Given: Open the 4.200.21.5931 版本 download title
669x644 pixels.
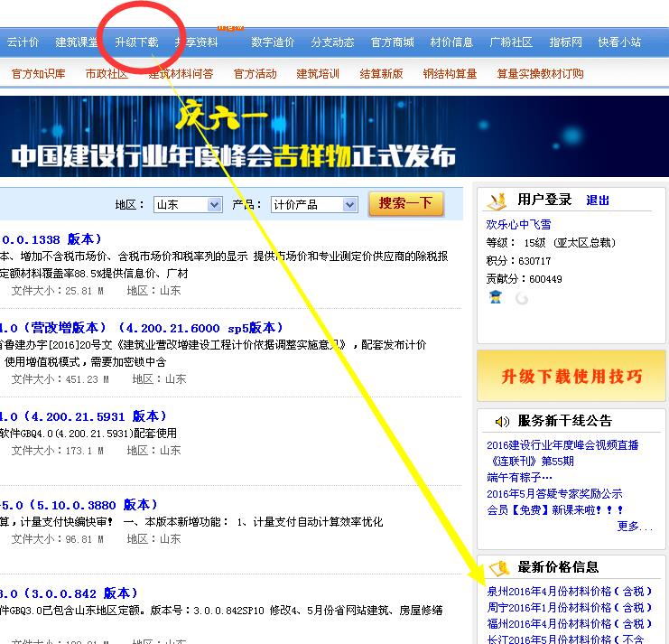Looking at the screenshot, I should click(x=83, y=416).
